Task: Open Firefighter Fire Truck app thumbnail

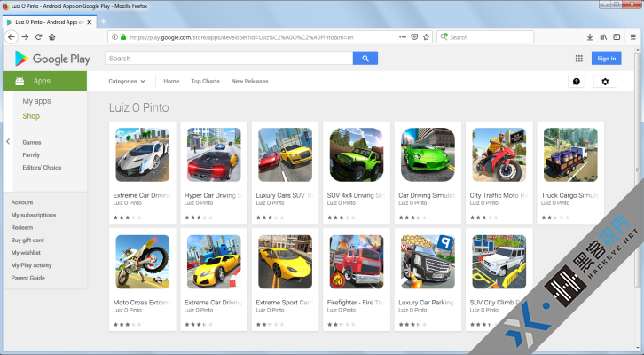Action: (x=357, y=262)
